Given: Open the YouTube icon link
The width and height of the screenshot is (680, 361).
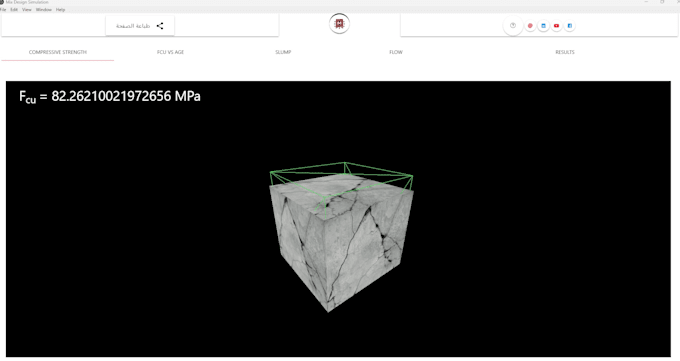Looking at the screenshot, I should point(556,26).
